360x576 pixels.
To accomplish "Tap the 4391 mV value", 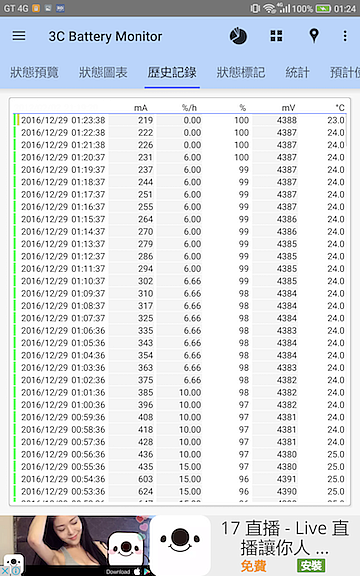I will 287,479.
